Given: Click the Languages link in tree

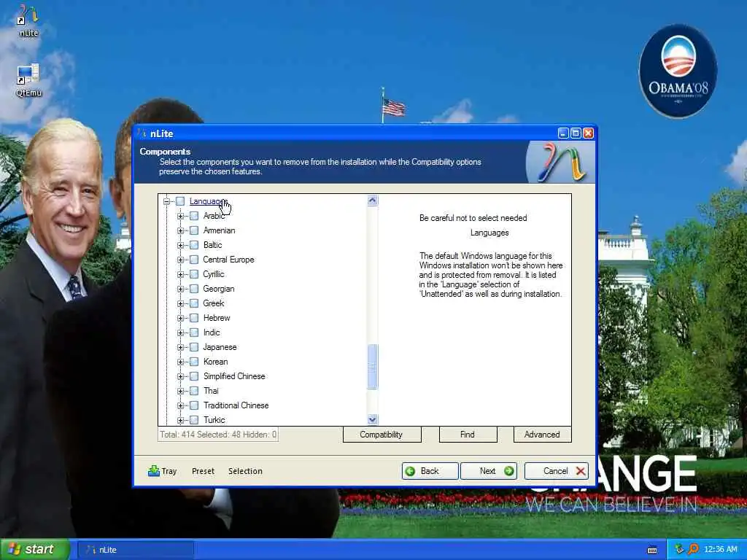Looking at the screenshot, I should pyautogui.click(x=209, y=201).
